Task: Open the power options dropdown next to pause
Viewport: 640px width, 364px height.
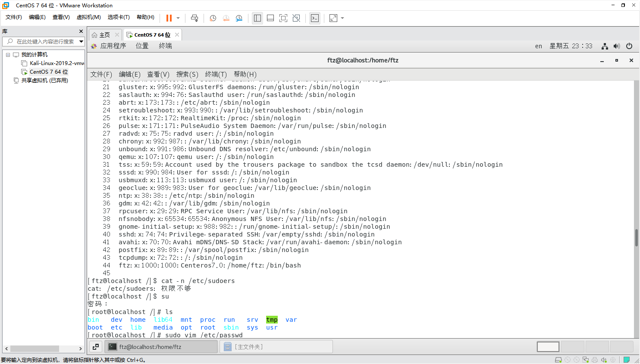Action: pyautogui.click(x=178, y=18)
